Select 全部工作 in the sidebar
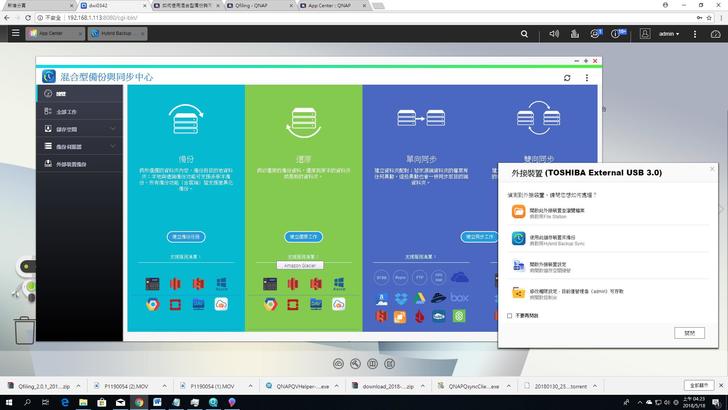This screenshot has height=410, width=728. tap(68, 111)
